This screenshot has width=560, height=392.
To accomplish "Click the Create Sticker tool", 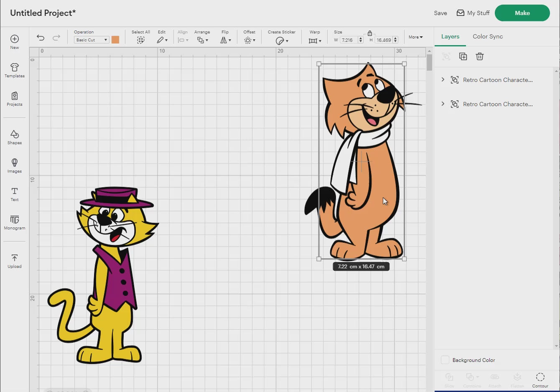I will click(x=282, y=41).
